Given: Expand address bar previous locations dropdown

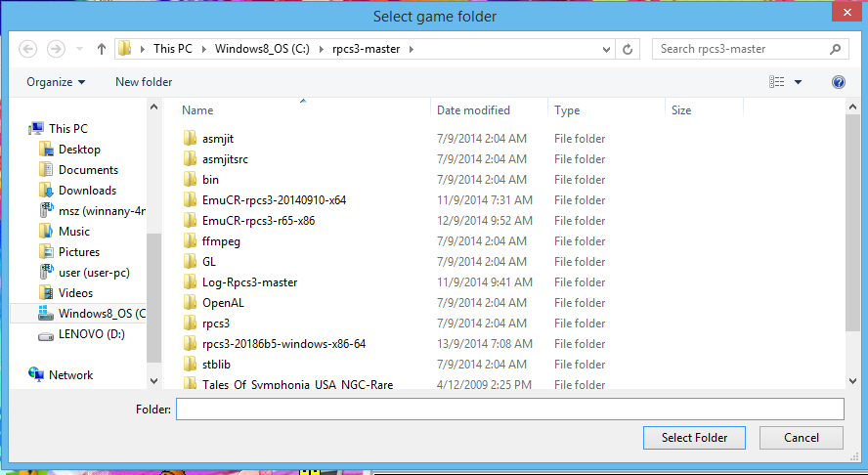Looking at the screenshot, I should pos(606,49).
